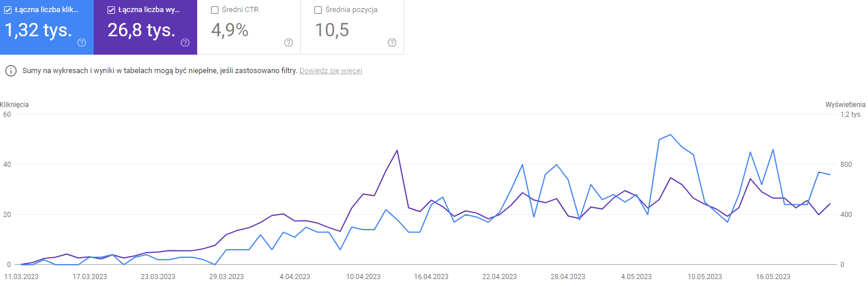
Task: Enable the Średnia pozycja checkbox
Action: [318, 10]
